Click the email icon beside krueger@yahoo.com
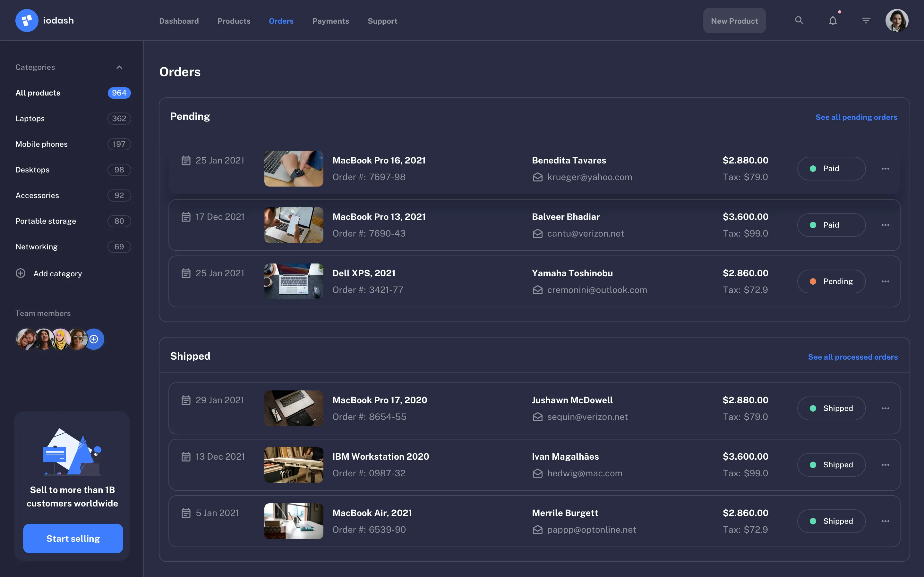Viewport: 924px width, 577px height. click(538, 177)
